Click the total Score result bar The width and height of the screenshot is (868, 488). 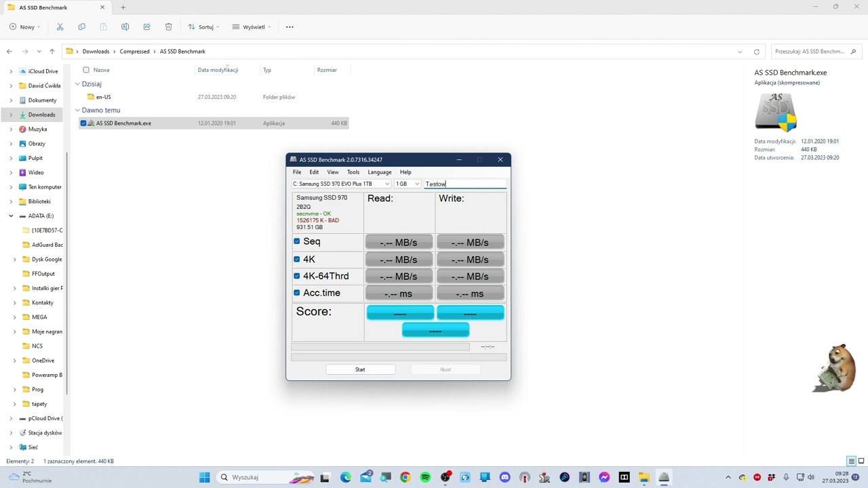click(435, 330)
